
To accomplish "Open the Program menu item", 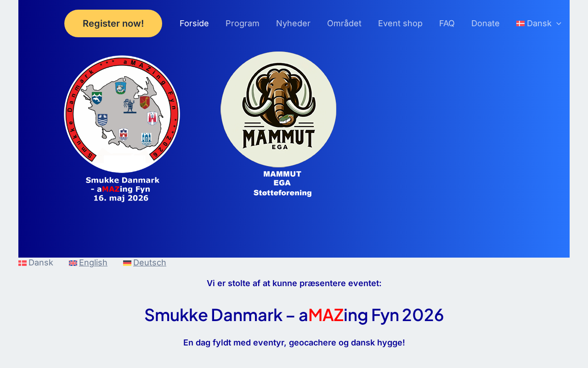I will coord(243,23).
